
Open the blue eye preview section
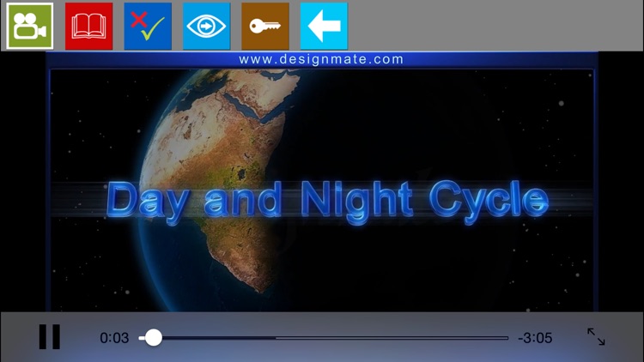[x=207, y=26]
